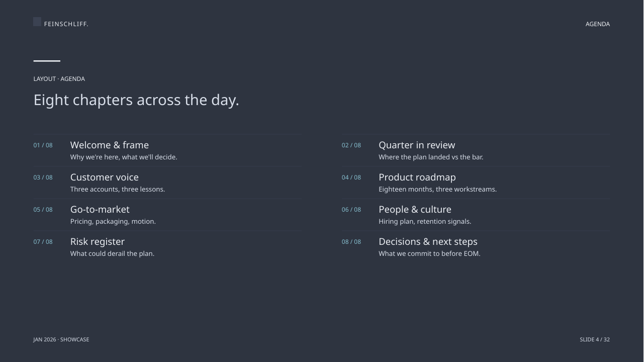Select the Go-to-market chapter heading
644x362 pixels.
[100, 210]
